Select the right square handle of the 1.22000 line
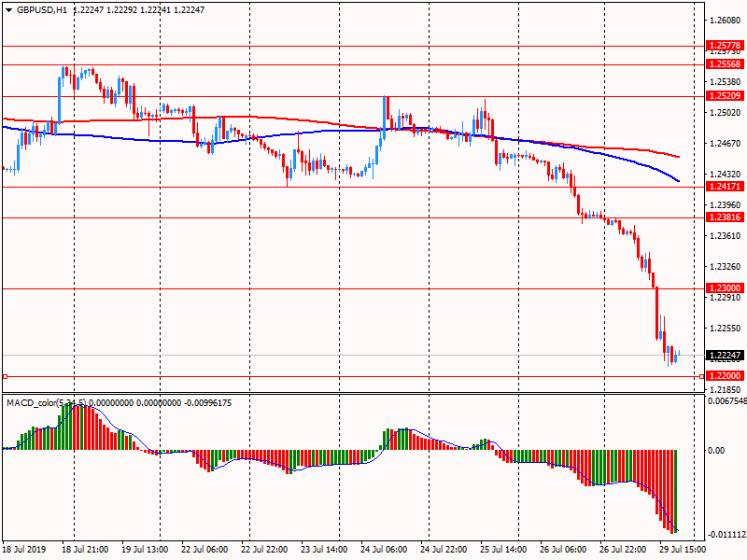This screenshot has height=560, width=747. [x=702, y=377]
